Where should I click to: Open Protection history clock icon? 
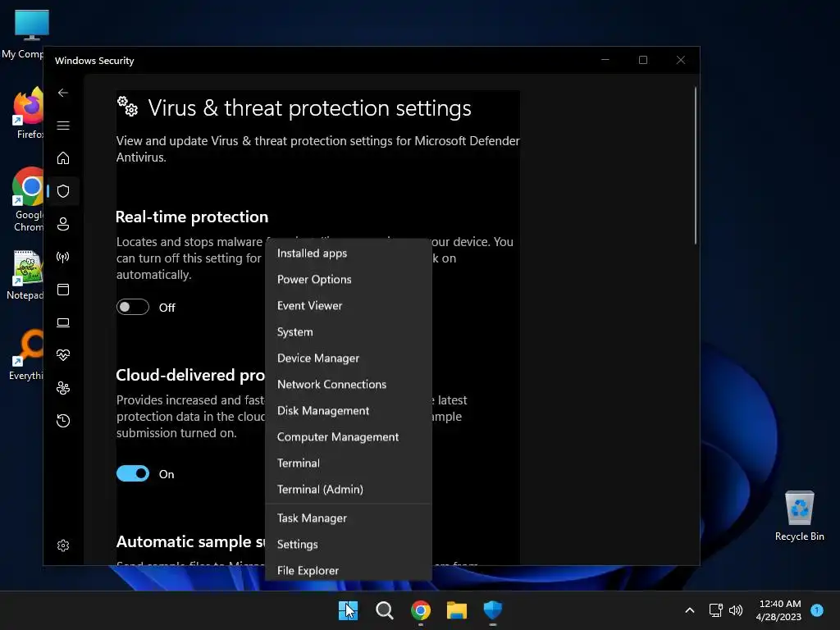point(63,421)
